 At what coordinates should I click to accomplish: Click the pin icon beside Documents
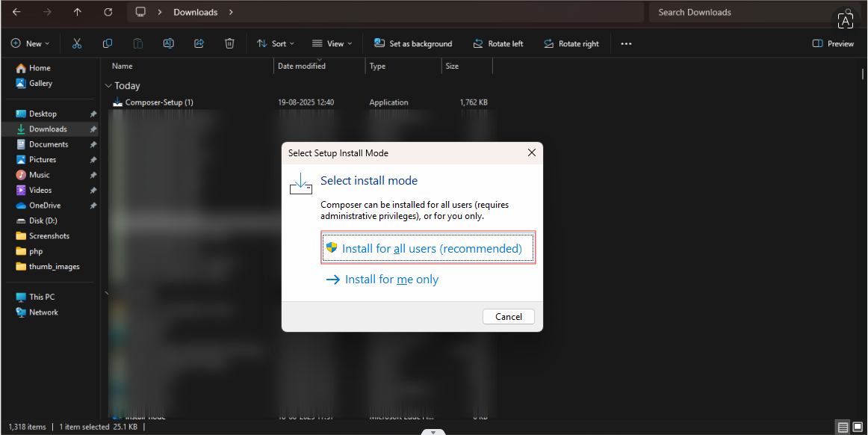click(93, 144)
